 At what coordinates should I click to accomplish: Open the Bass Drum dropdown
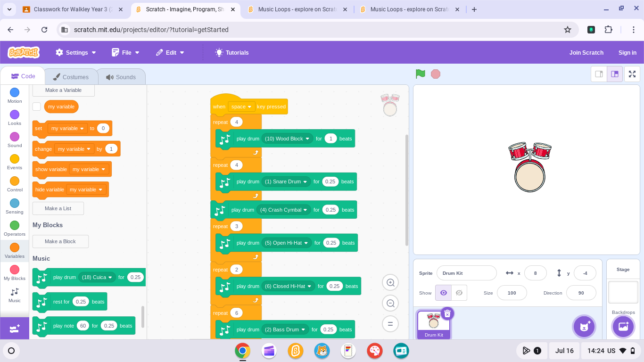coord(285,329)
